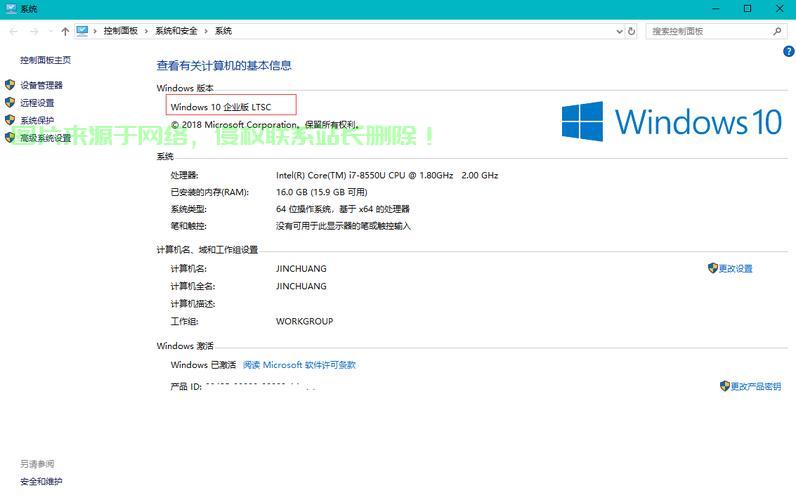Open 远程设置 from sidebar
The width and height of the screenshot is (796, 500).
pyautogui.click(x=37, y=103)
